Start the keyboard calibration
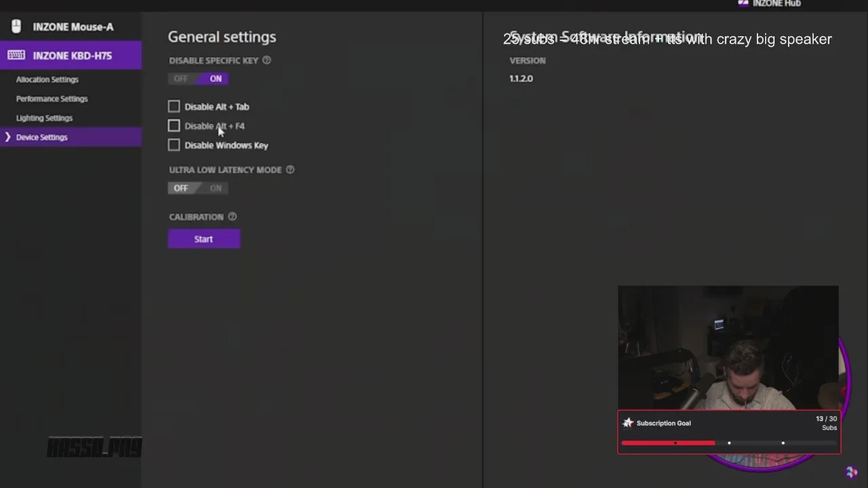The height and width of the screenshot is (488, 868). pos(204,239)
